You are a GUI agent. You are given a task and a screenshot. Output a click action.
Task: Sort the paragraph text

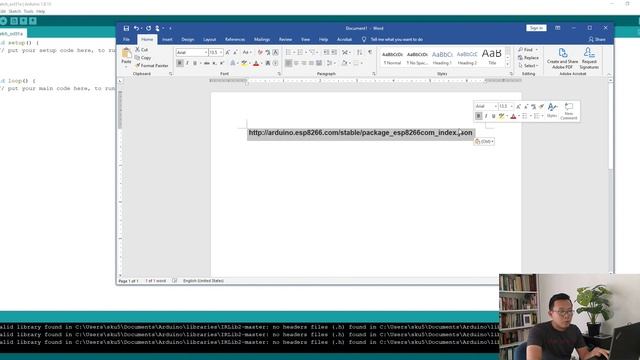point(359,52)
